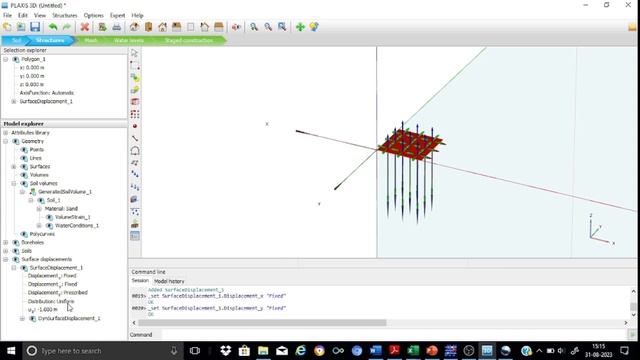Screen dimensions: 640x360
Task: Open the Structures menu
Action: click(x=64, y=16)
